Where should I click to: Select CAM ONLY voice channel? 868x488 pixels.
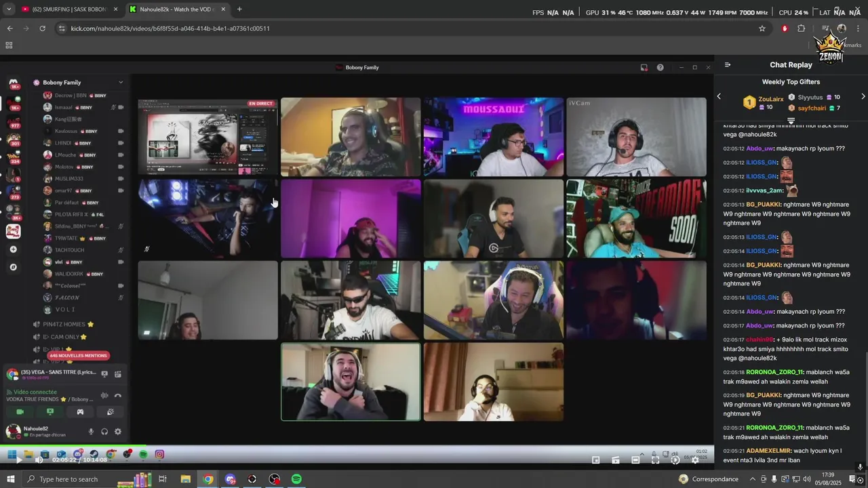point(65,337)
